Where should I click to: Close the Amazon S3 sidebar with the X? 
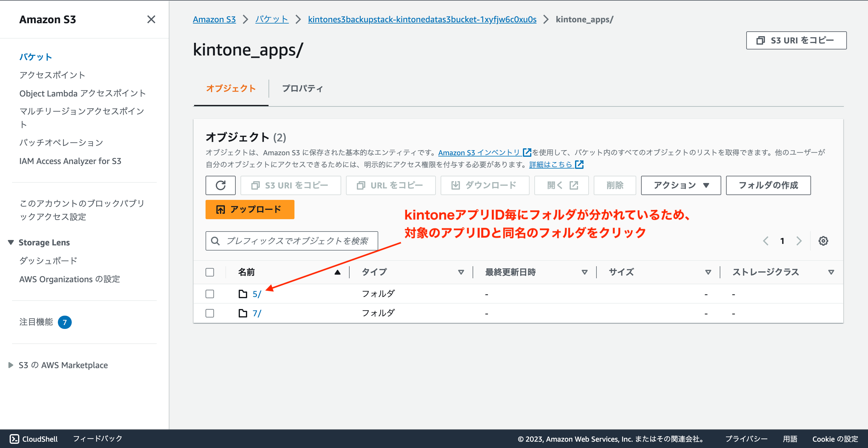pos(151,19)
